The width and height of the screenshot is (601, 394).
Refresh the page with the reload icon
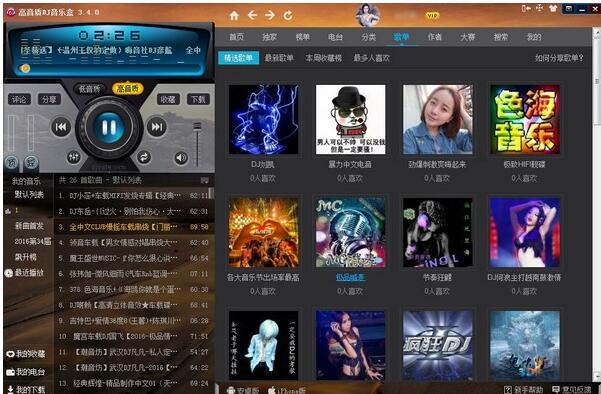[288, 15]
